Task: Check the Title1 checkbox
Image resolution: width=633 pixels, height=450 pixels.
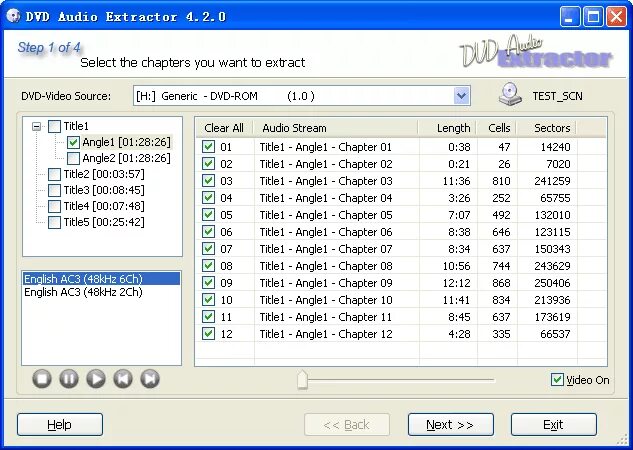Action: point(54,126)
